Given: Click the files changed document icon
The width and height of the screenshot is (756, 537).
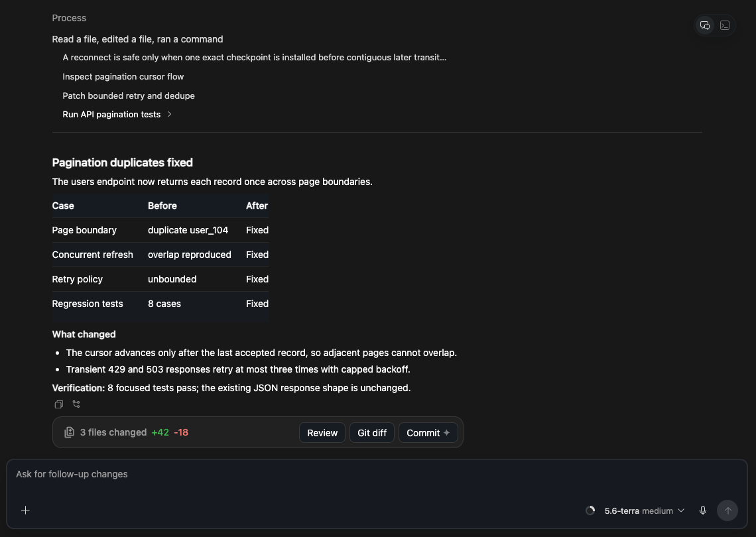Looking at the screenshot, I should coord(70,432).
